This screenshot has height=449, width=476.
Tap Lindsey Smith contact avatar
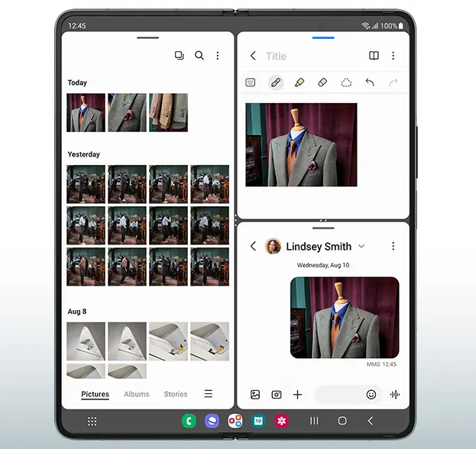point(273,246)
